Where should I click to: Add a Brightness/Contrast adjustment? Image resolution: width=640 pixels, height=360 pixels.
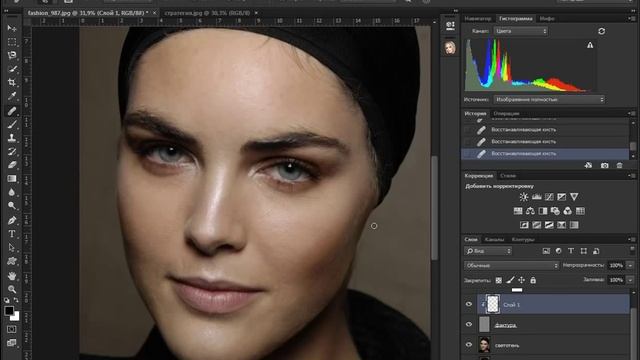tap(524, 197)
